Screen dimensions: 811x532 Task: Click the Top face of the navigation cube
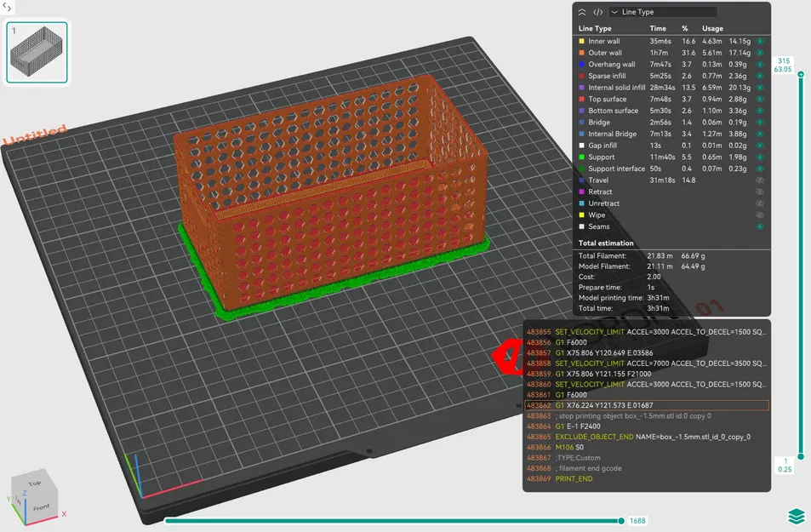pos(35,482)
